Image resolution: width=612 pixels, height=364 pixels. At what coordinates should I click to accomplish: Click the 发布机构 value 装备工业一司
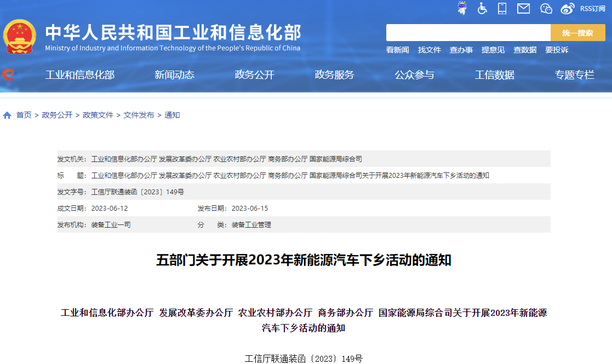point(111,225)
